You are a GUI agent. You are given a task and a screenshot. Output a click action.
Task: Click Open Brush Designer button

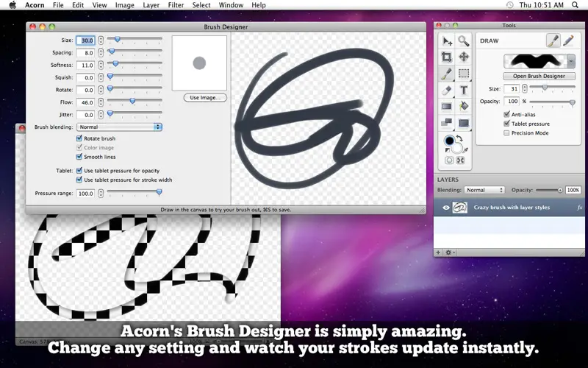tap(539, 76)
